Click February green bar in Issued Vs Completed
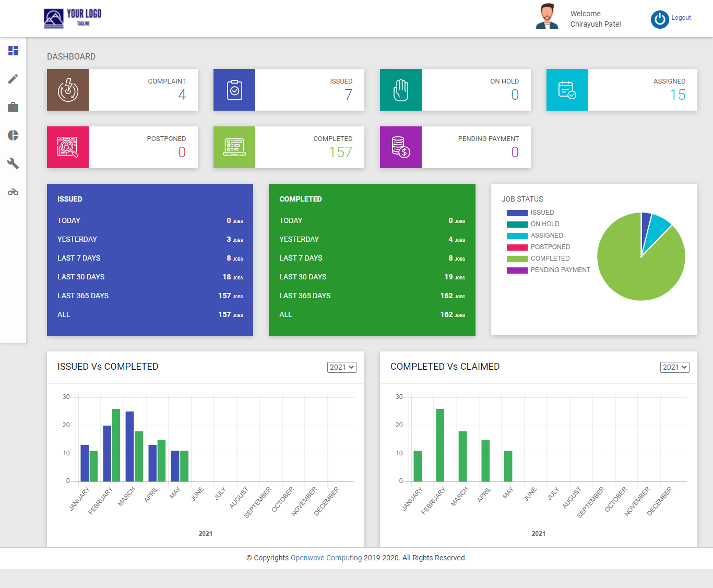This screenshot has width=713, height=588. (x=116, y=445)
